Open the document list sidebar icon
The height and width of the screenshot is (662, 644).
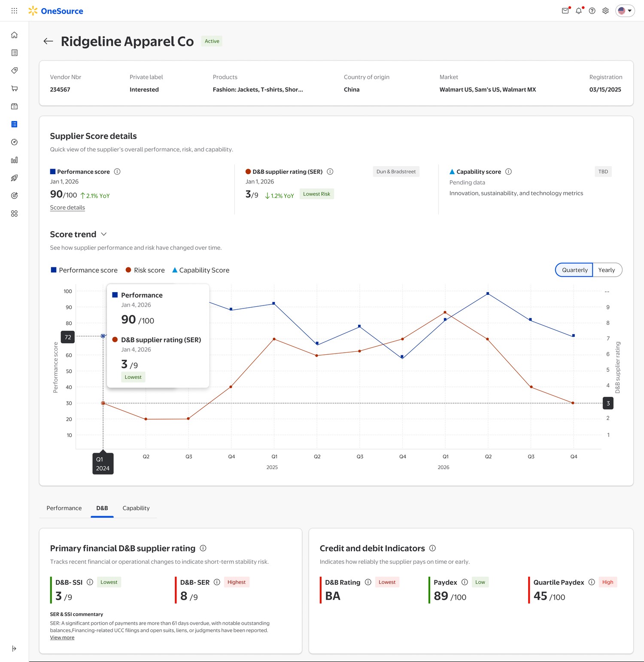coord(14,53)
